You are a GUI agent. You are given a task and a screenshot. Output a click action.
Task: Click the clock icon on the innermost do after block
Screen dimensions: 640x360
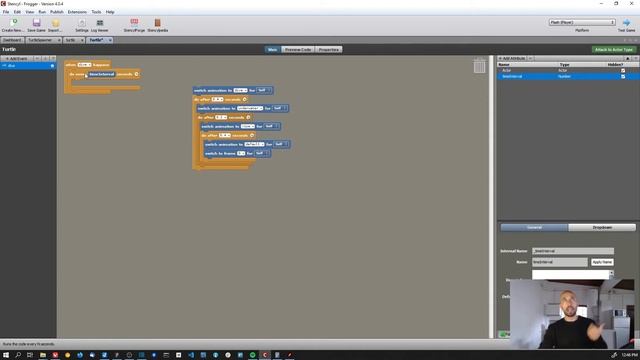pos(252,135)
